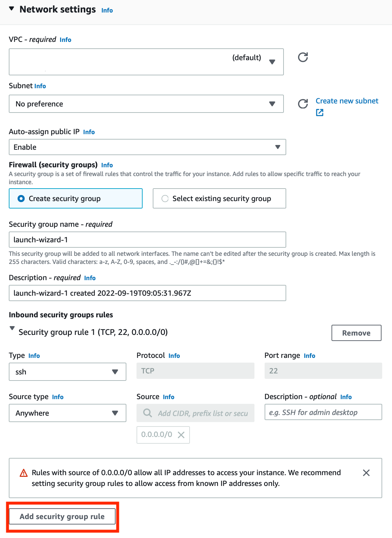Screen dimensions: 392x538
Task: Click the search icon in Source field
Action: click(x=148, y=413)
